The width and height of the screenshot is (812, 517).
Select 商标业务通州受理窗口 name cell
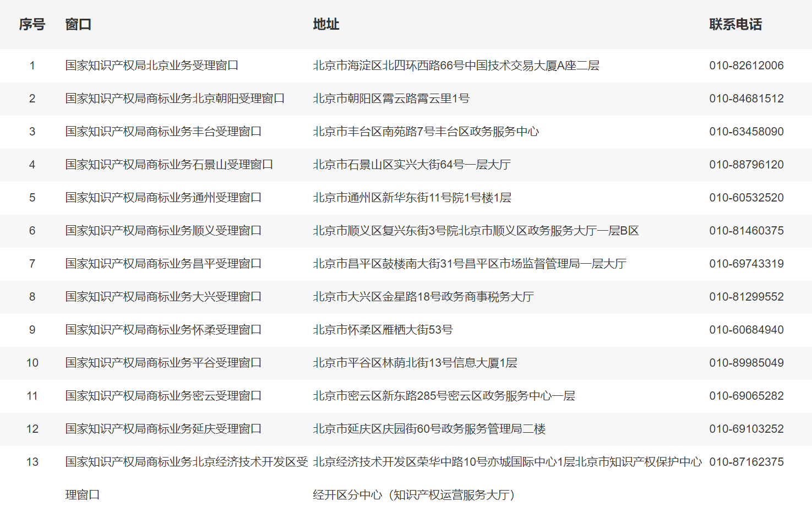pos(164,198)
